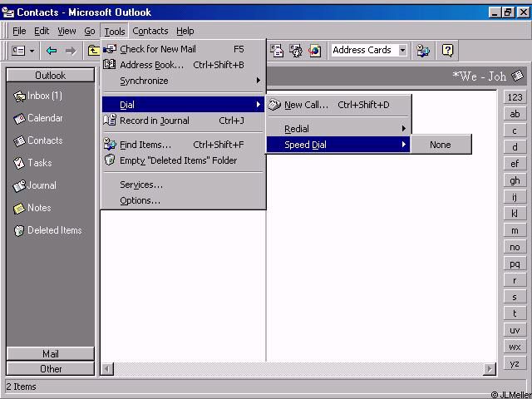Open the Inbox shortcut icon

click(19, 96)
